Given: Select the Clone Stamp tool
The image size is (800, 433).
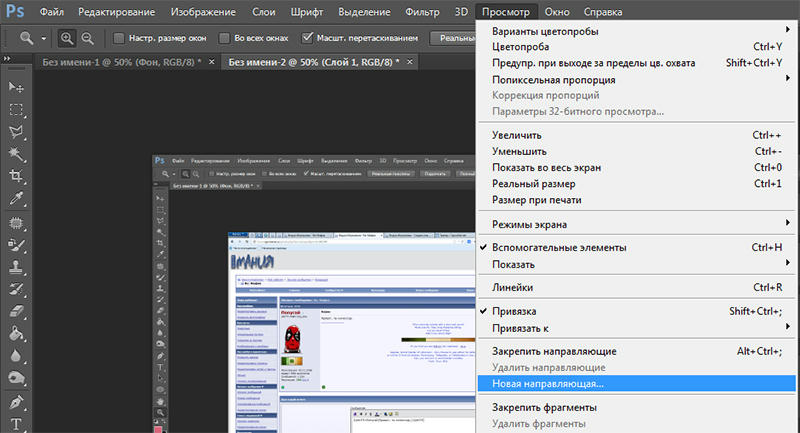Looking at the screenshot, I should [x=16, y=267].
